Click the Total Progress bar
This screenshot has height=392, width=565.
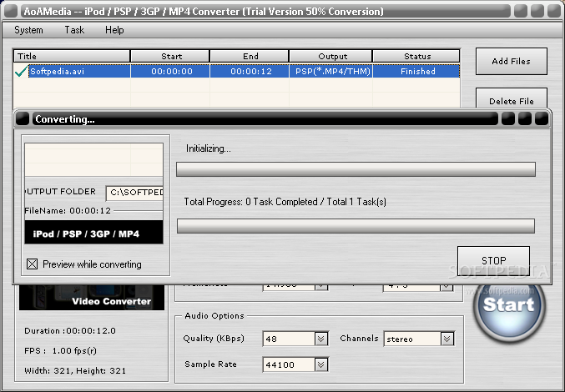(356, 226)
